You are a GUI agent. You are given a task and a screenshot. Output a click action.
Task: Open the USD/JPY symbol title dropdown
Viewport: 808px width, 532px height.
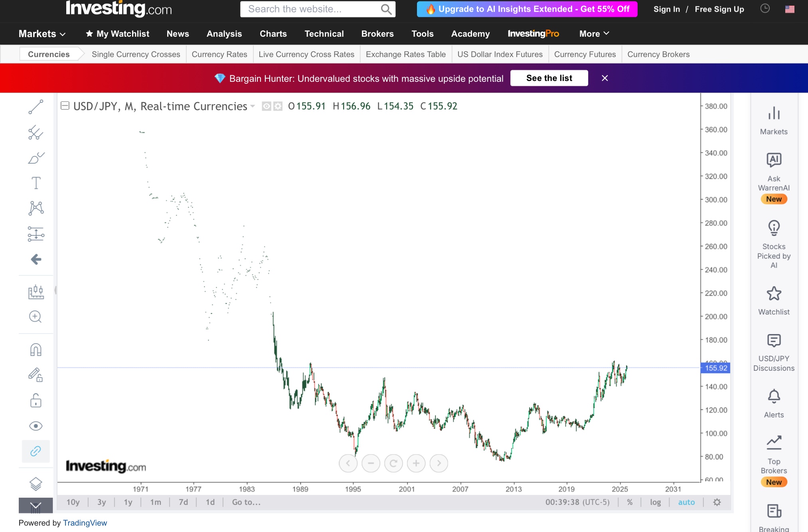tap(252, 107)
